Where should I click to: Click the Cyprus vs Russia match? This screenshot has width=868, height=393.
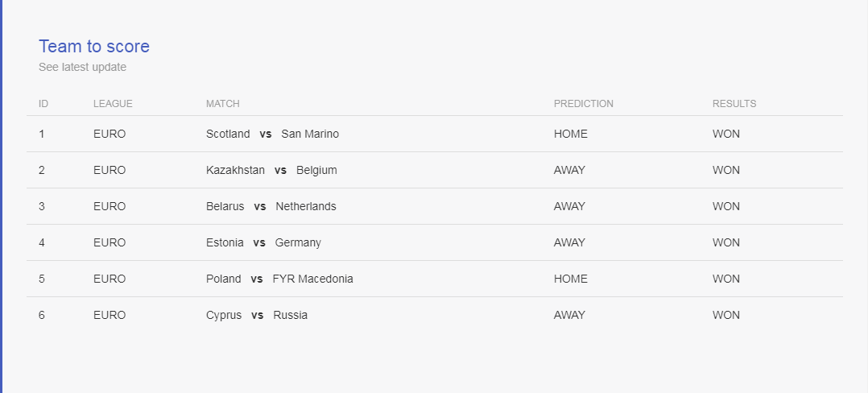[x=257, y=315]
